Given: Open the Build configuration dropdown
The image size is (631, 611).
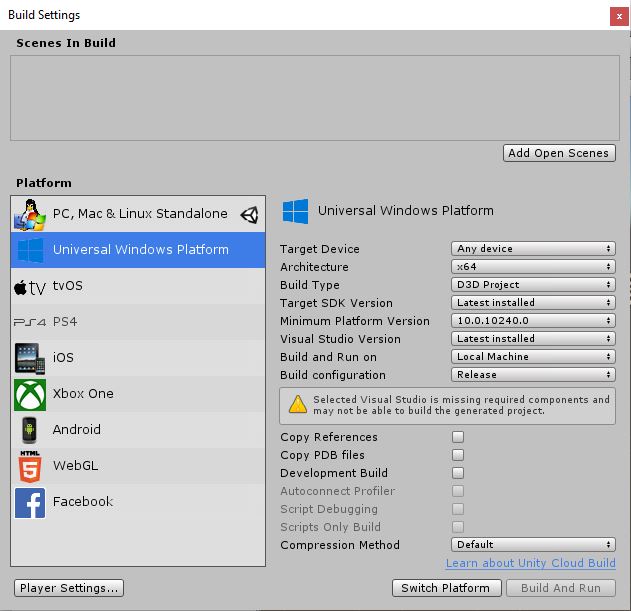Looking at the screenshot, I should click(x=533, y=374).
